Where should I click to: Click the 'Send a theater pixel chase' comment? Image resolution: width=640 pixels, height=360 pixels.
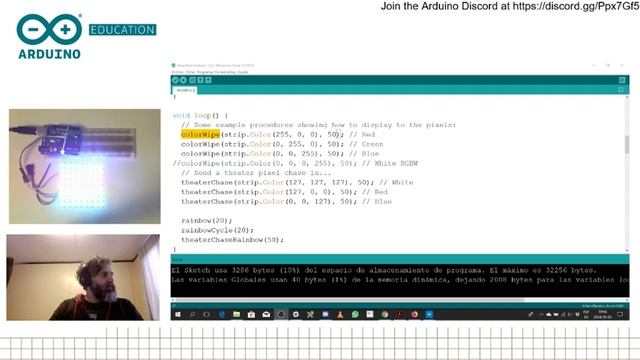coord(256,173)
